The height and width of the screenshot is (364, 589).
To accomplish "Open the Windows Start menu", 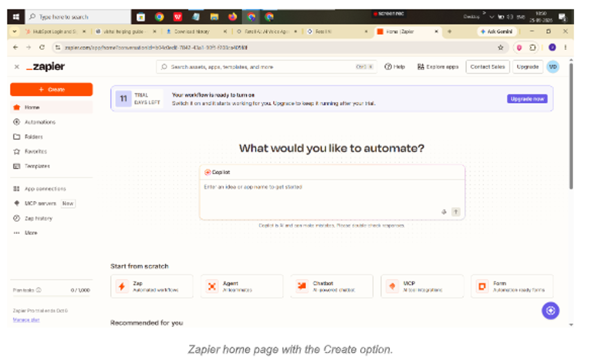I will pos(16,17).
